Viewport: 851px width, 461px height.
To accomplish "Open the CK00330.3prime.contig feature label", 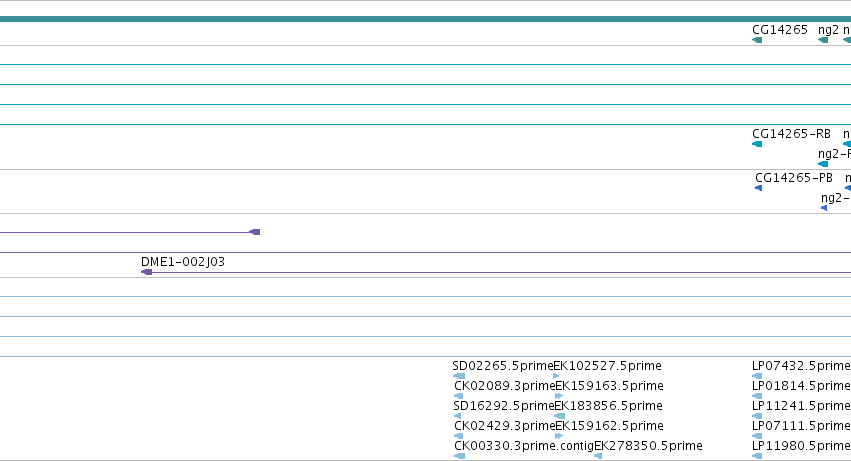I will click(524, 446).
